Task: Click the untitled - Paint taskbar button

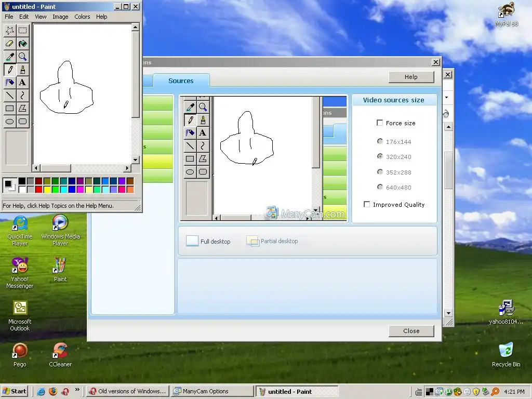Action: coord(297,391)
